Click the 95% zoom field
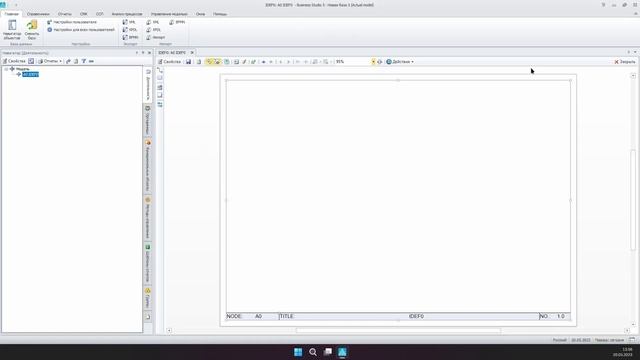 (353, 62)
